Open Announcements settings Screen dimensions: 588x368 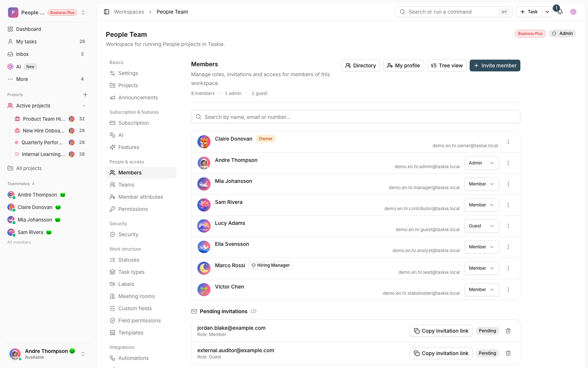coord(141,98)
